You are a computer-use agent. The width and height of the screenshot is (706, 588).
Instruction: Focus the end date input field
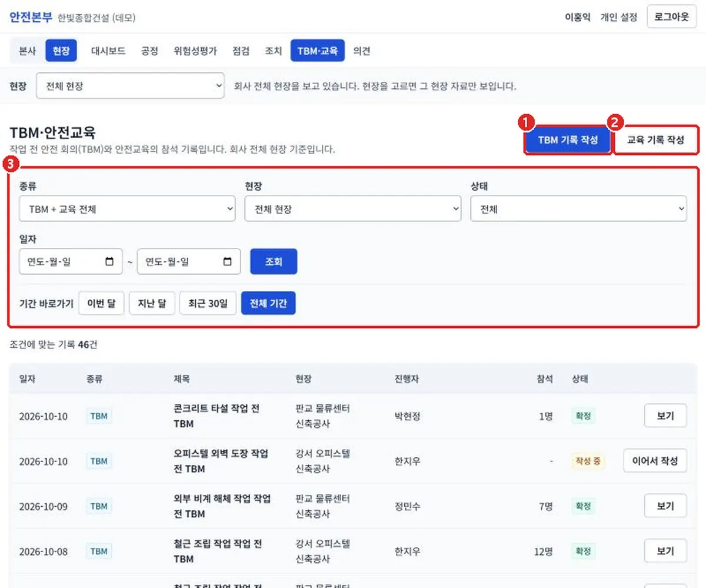click(189, 262)
